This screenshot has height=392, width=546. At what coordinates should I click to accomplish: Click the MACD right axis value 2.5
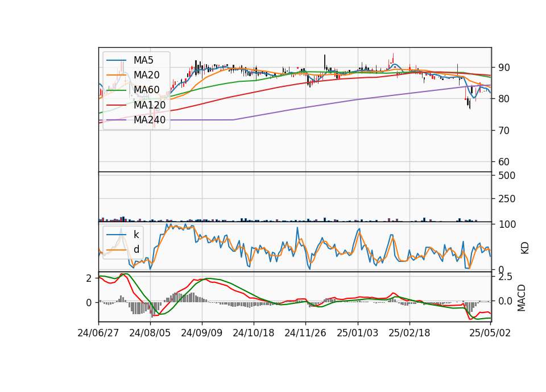click(505, 277)
